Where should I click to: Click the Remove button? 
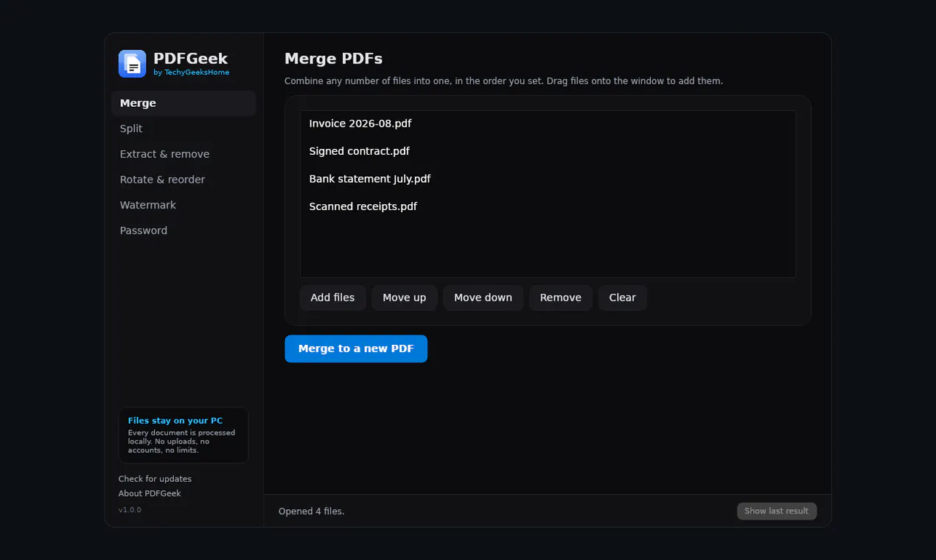[561, 298]
